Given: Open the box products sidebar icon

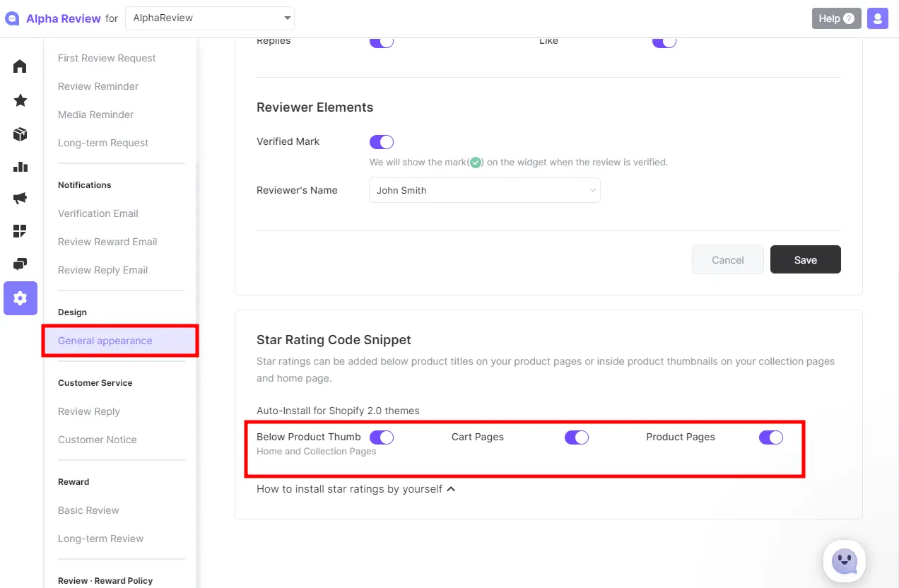Looking at the screenshot, I should point(20,134).
